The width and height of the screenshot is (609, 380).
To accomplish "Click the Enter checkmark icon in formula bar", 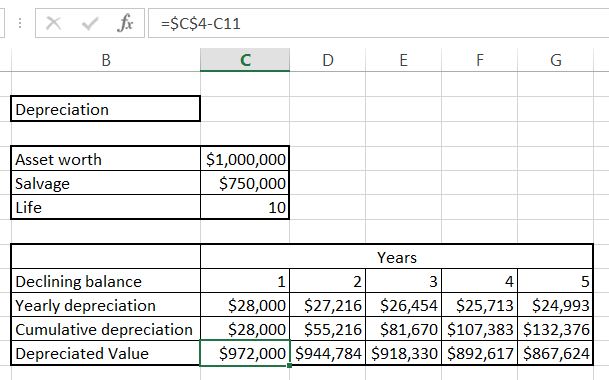I will (90, 24).
